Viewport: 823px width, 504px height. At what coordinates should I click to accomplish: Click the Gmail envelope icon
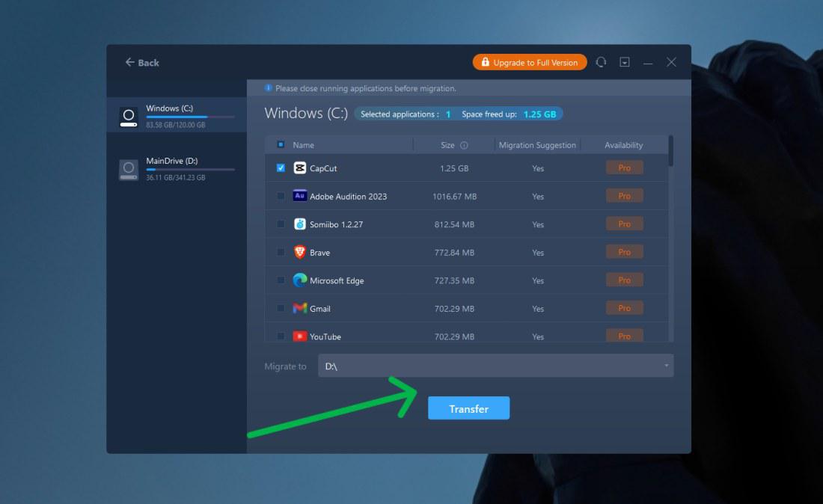click(300, 308)
